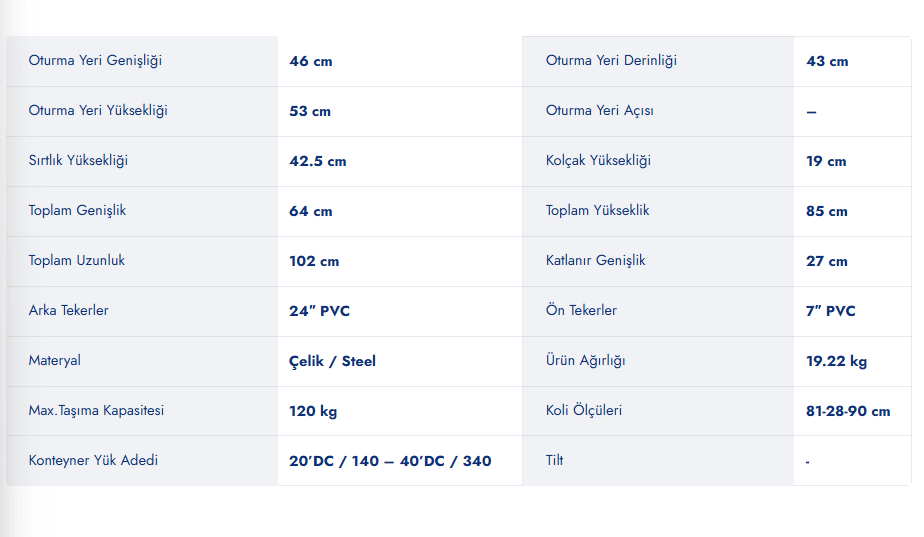Select the 120 kg max capacity value

[x=313, y=411]
